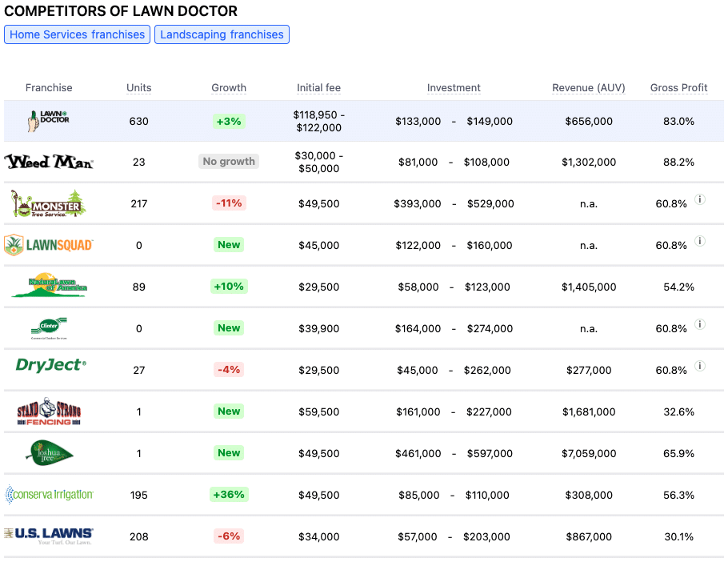Image resolution: width=728 pixels, height=566 pixels.
Task: Click the Revenue (AUV) column header
Action: point(589,88)
